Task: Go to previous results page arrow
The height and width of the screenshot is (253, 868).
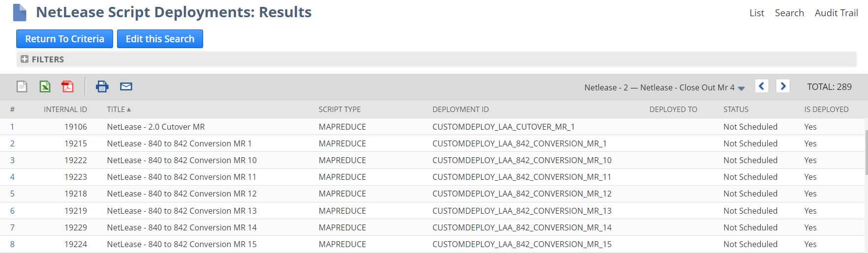Action: [x=761, y=86]
